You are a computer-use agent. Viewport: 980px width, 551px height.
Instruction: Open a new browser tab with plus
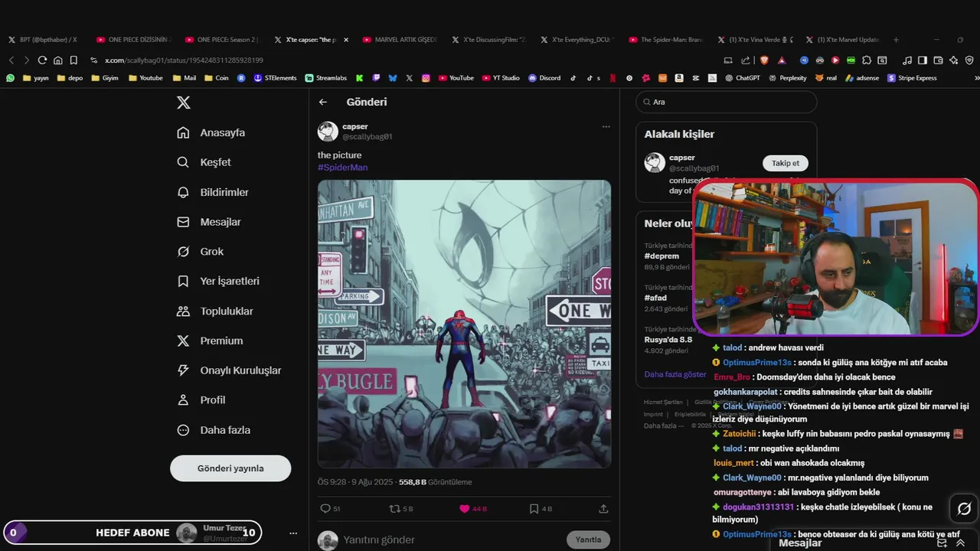pos(896,40)
